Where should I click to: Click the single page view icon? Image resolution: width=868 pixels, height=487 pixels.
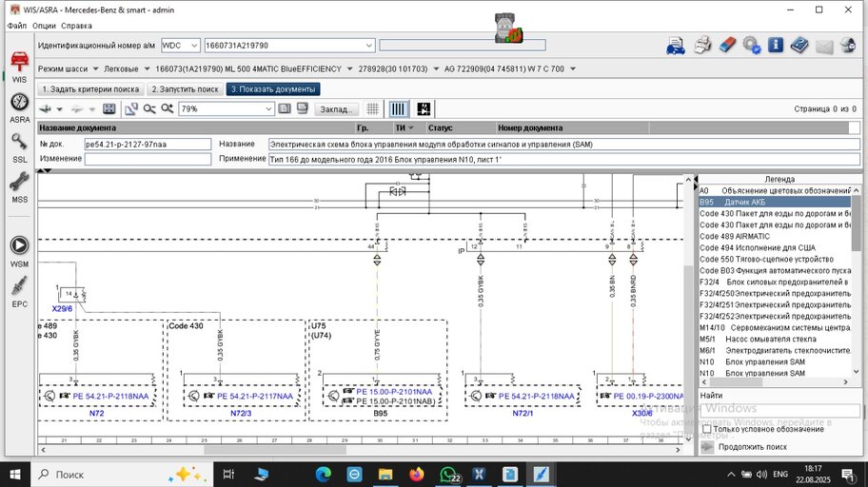pos(285,108)
